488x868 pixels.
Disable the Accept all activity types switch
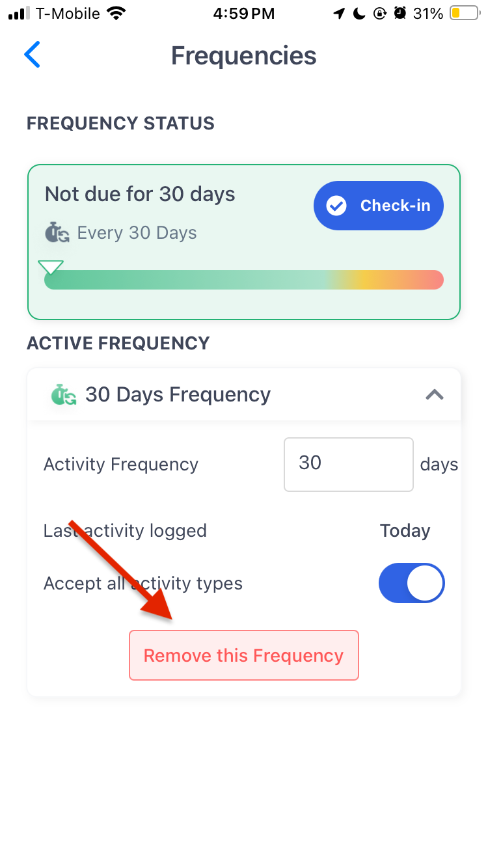[x=412, y=583]
